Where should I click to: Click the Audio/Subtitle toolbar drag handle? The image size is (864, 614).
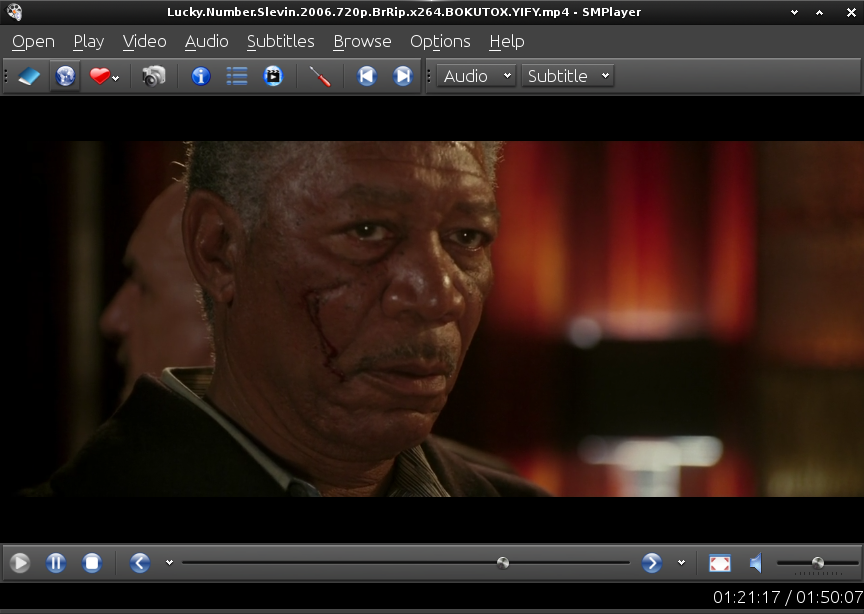[429, 76]
